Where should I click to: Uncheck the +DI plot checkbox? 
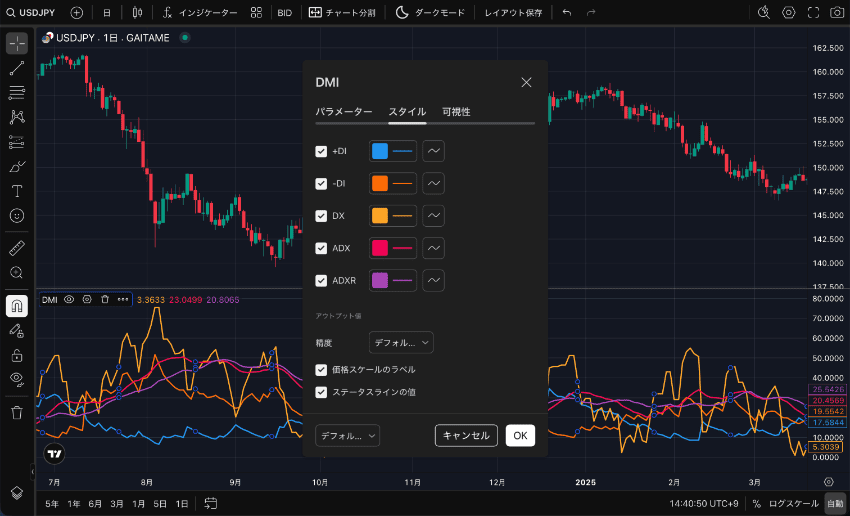tap(321, 151)
